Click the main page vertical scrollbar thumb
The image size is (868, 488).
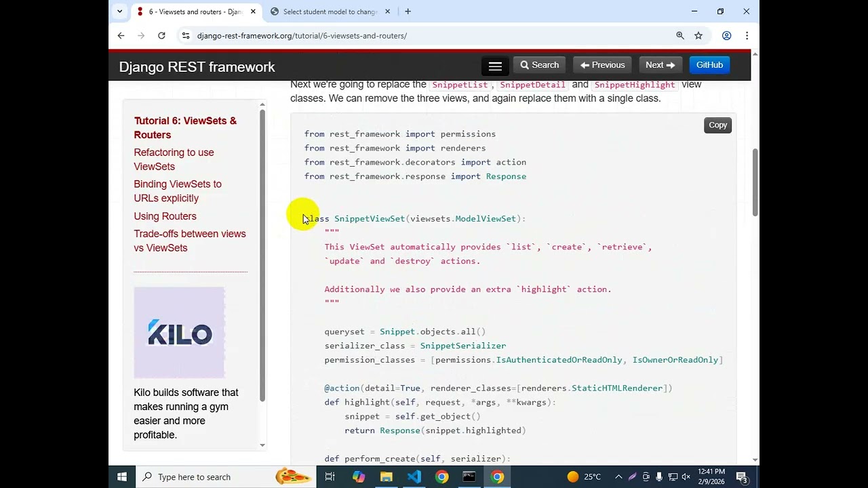[x=755, y=182]
